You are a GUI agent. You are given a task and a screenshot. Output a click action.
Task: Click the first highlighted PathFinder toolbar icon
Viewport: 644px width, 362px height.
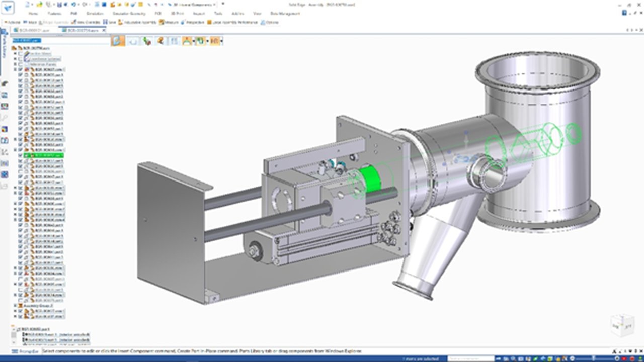pyautogui.click(x=118, y=41)
